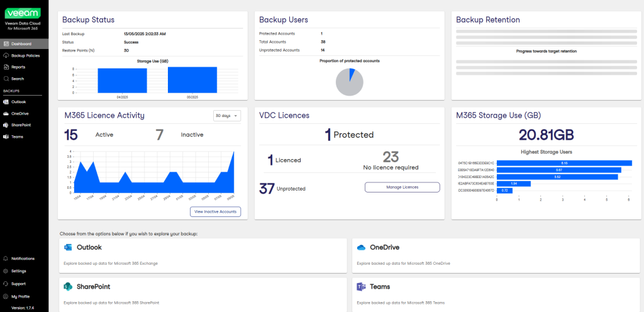Image resolution: width=644 pixels, height=312 pixels.
Task: Click the Success status value
Action: click(x=131, y=42)
